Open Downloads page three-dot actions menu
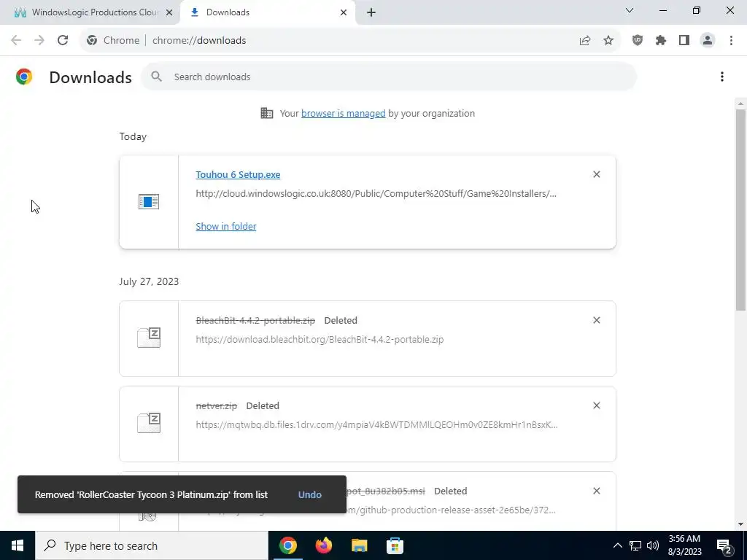Image resolution: width=747 pixels, height=560 pixels. 722,77
